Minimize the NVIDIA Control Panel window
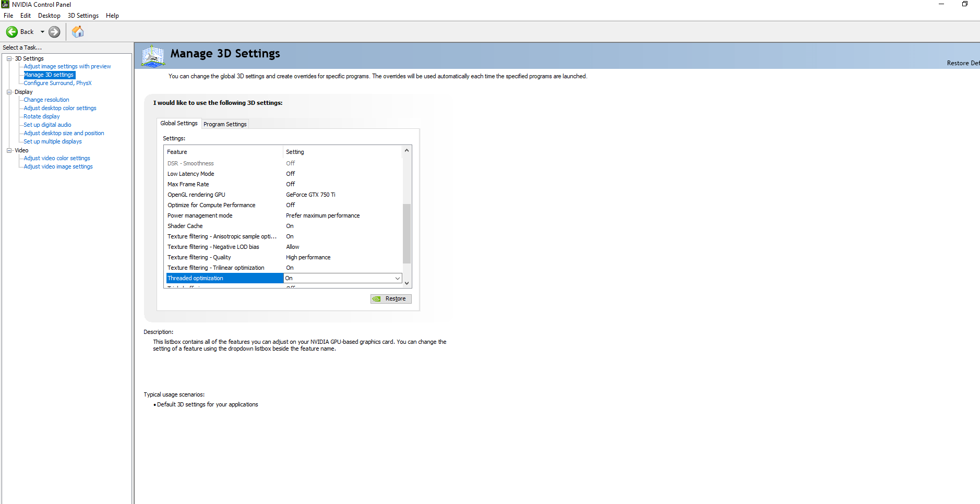Image resolution: width=980 pixels, height=504 pixels. pos(941,4)
